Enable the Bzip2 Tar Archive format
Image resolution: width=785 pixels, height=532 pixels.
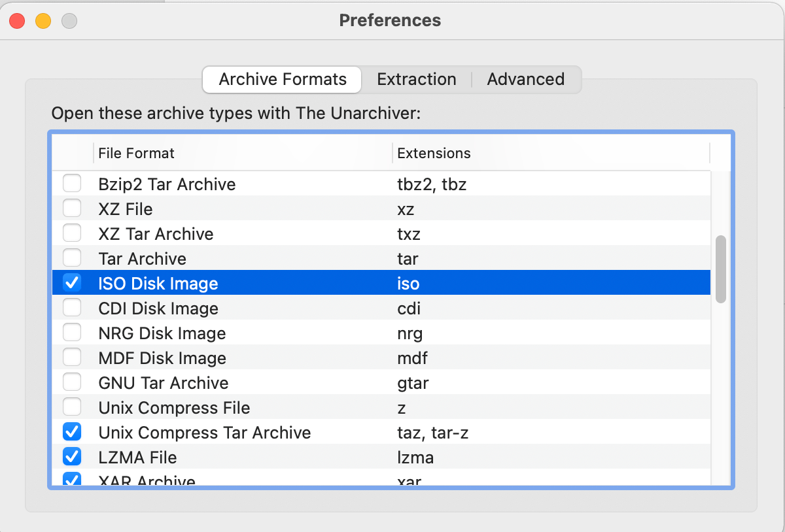point(72,183)
